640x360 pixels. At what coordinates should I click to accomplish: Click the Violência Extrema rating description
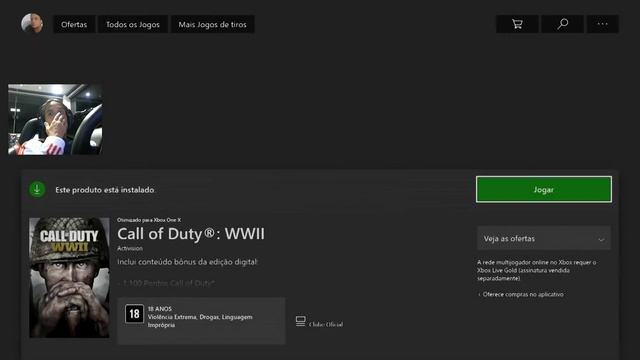click(x=200, y=321)
